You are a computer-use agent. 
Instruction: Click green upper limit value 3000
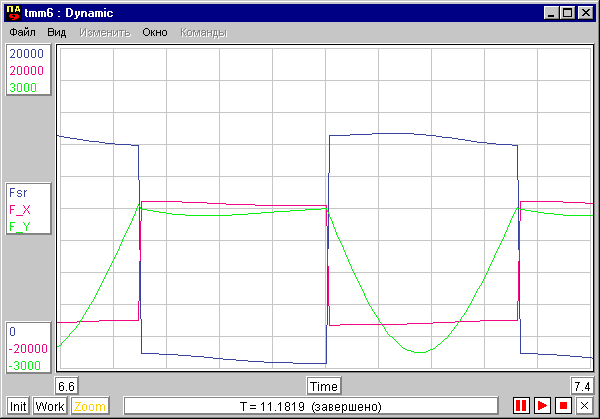(x=23, y=88)
